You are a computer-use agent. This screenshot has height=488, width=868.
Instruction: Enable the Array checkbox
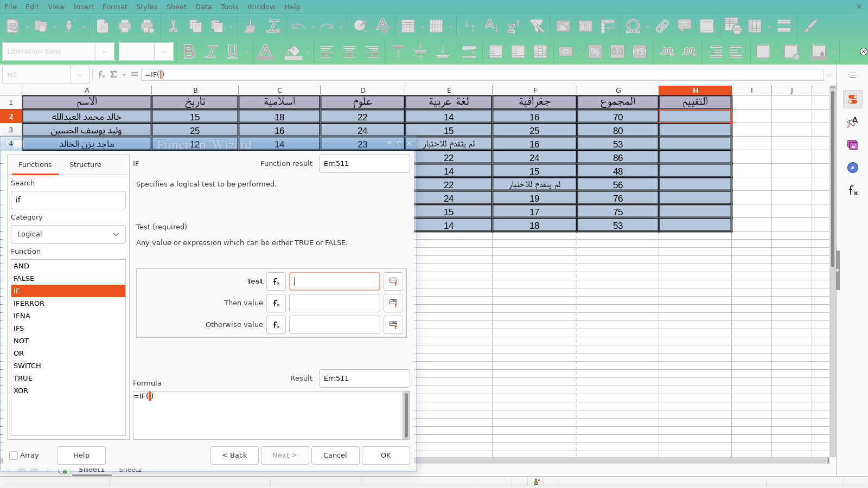tap(14, 455)
